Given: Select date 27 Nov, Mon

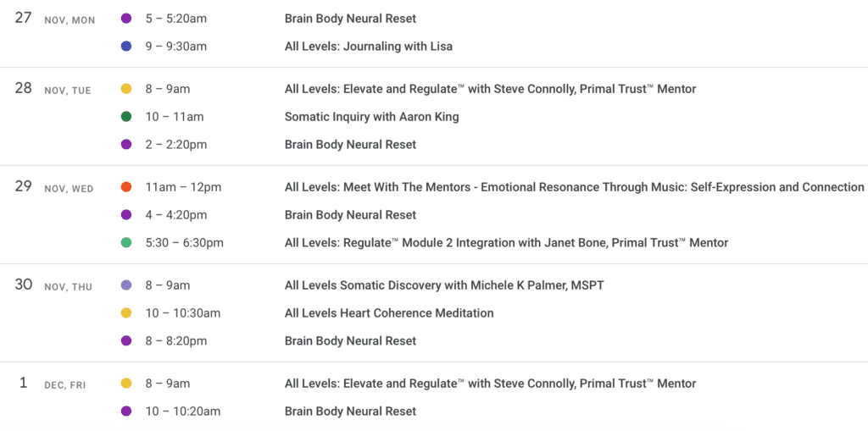Looking at the screenshot, I should pyautogui.click(x=23, y=19).
